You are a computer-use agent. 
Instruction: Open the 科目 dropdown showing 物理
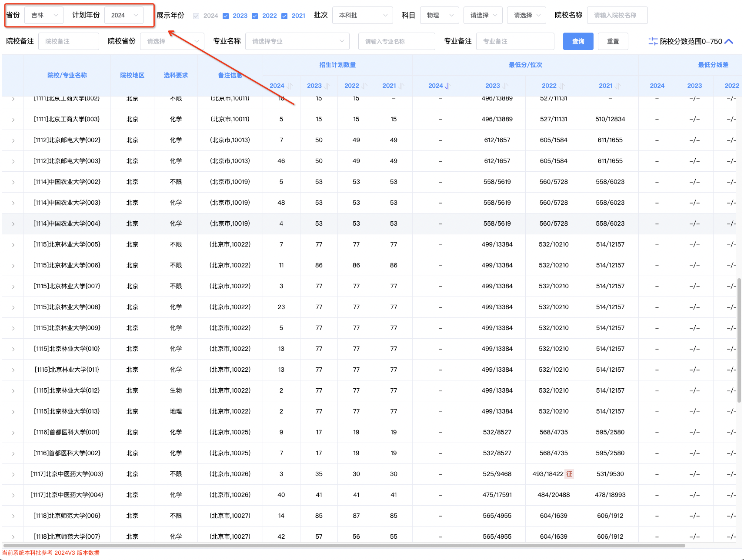click(440, 15)
